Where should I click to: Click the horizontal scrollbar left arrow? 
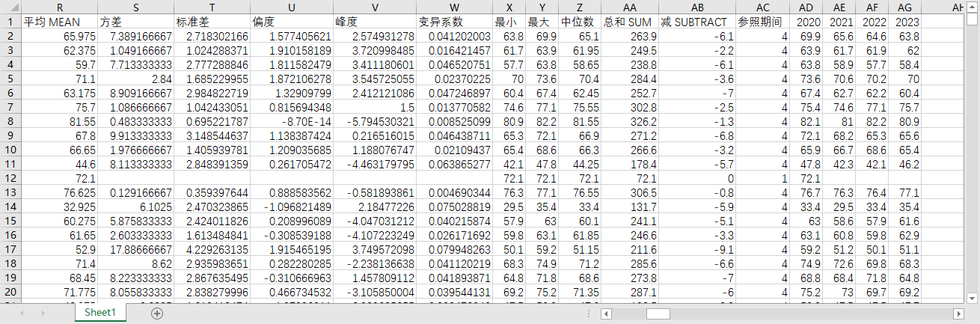click(x=607, y=314)
